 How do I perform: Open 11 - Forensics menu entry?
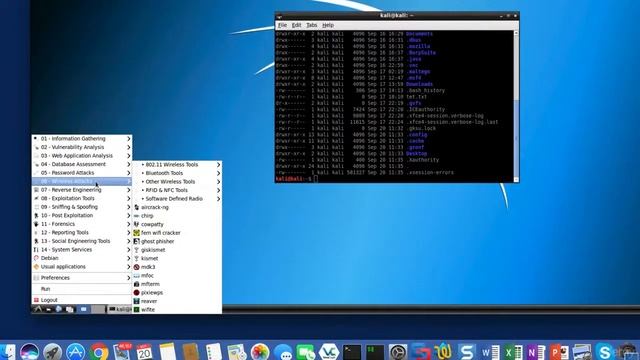pyautogui.click(x=82, y=224)
